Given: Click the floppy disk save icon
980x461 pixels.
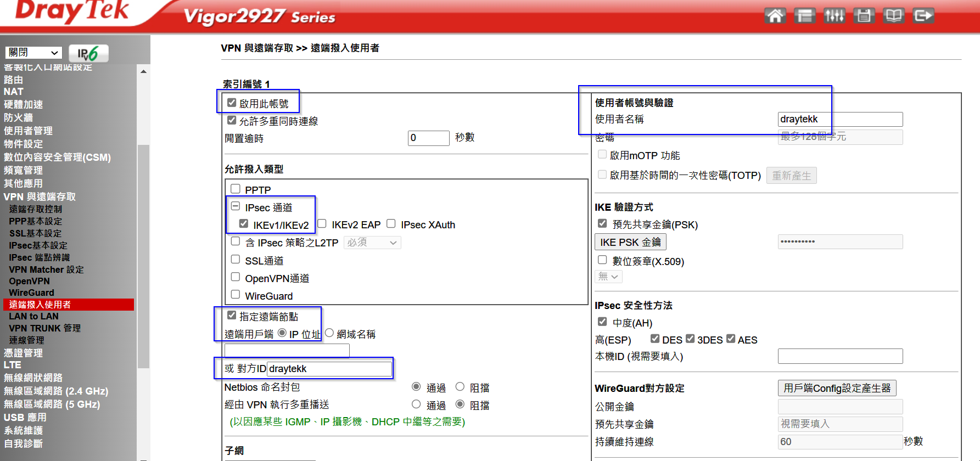Looking at the screenshot, I should point(864,15).
